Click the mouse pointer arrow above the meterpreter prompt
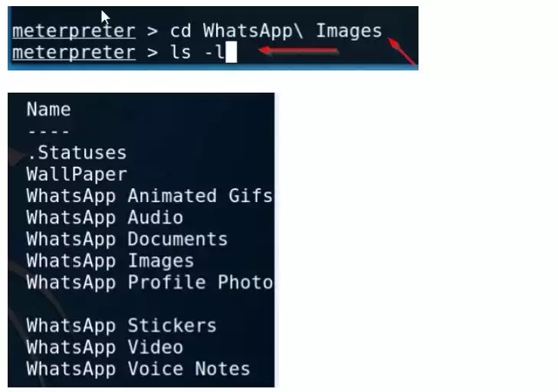The width and height of the screenshot is (558, 392). (x=106, y=17)
